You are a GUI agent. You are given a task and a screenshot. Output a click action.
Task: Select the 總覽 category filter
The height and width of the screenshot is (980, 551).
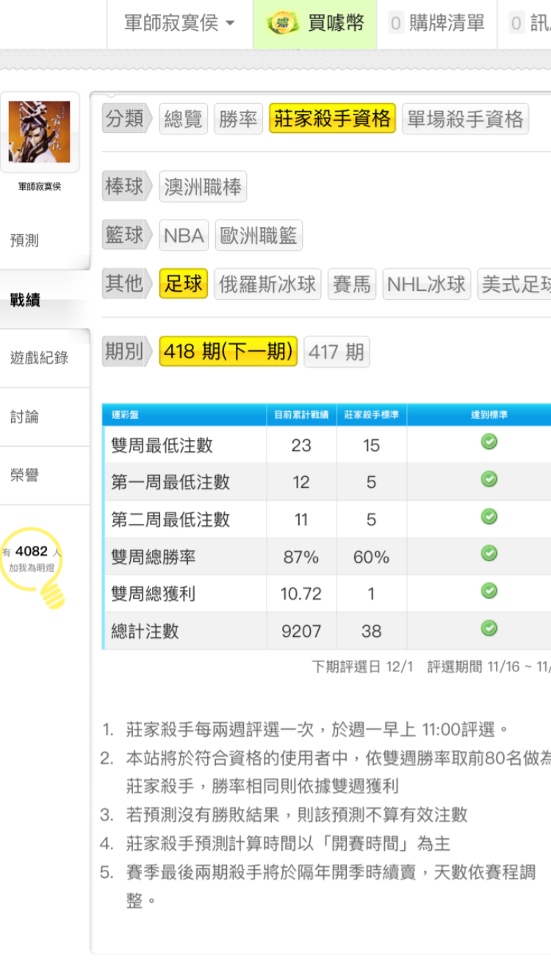tap(184, 119)
